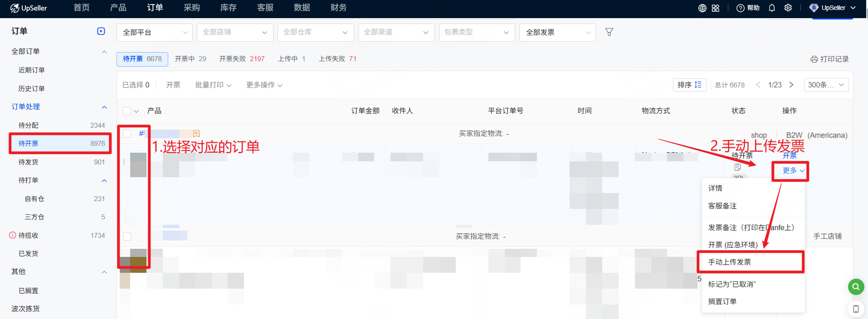Go to next page arrow
This screenshot has height=319, width=868.
791,85
